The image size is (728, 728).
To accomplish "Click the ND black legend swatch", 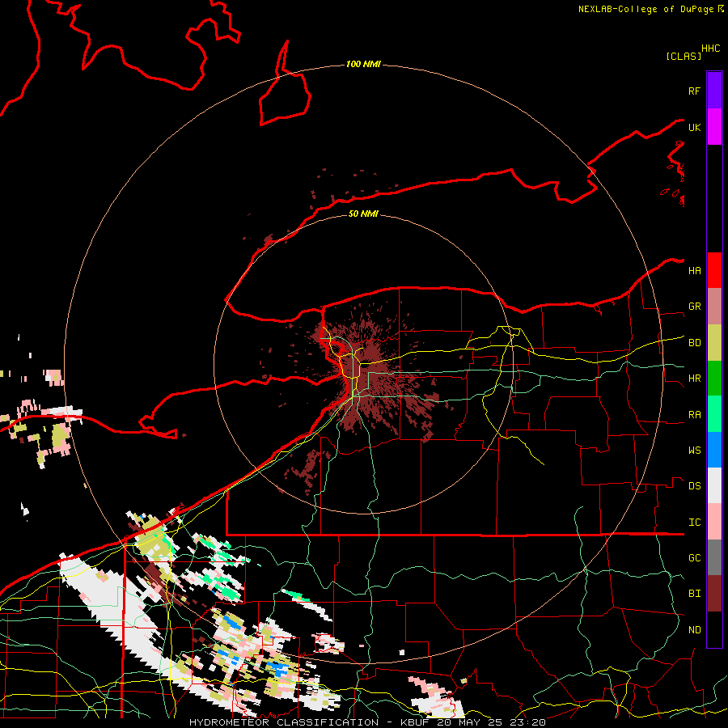I will [714, 629].
